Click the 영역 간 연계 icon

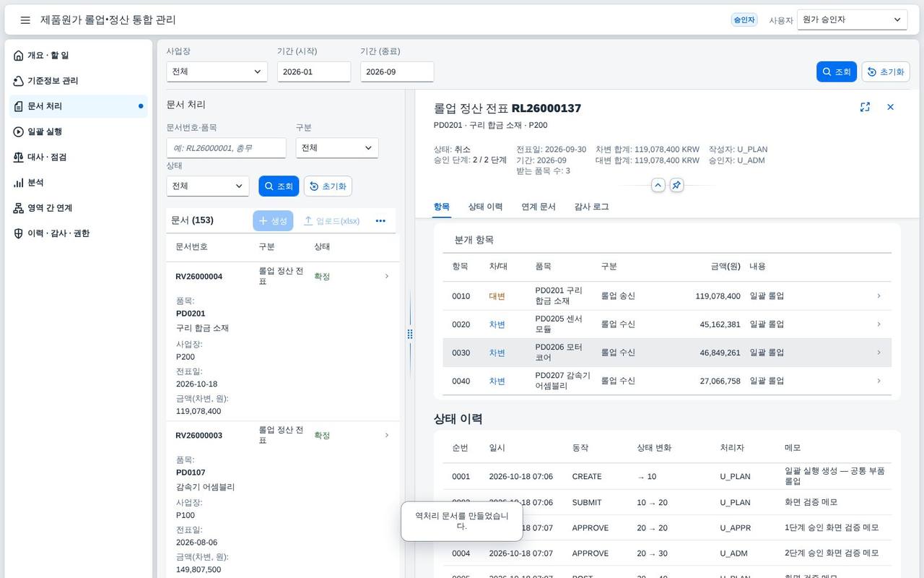pos(19,208)
